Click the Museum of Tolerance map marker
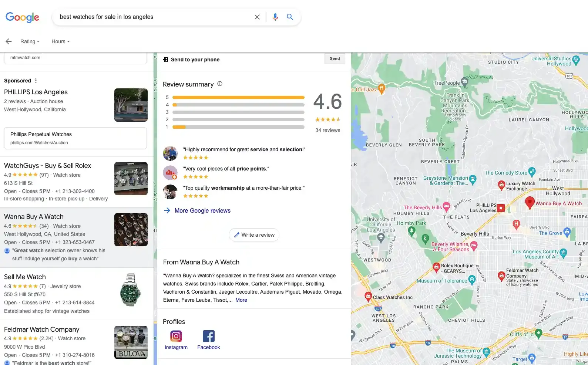Screen dimensions: 588x365 tap(472, 280)
